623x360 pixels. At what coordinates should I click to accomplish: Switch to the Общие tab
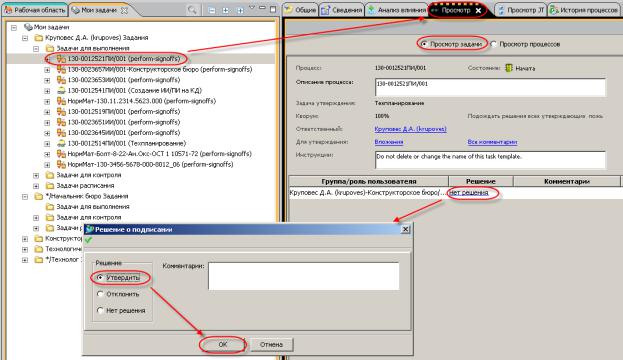[x=300, y=10]
